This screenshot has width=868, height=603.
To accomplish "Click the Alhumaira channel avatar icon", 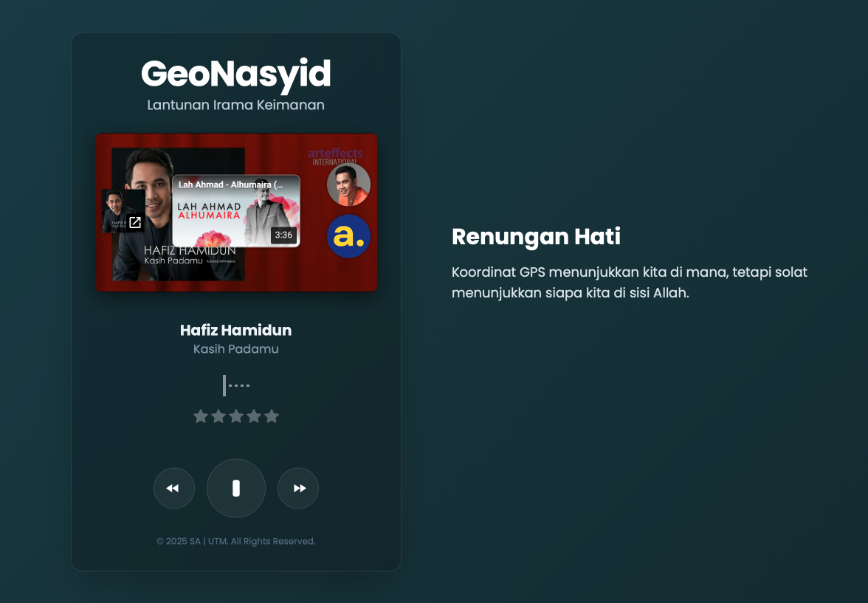I will pos(348,184).
